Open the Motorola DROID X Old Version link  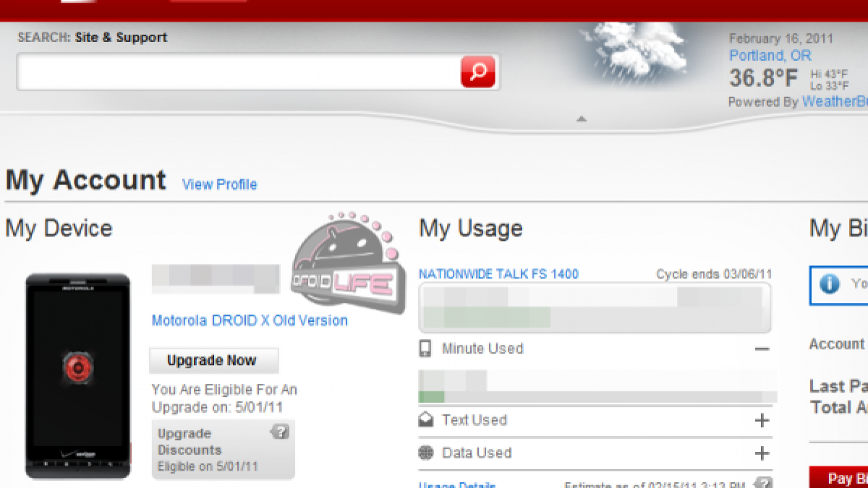250,320
